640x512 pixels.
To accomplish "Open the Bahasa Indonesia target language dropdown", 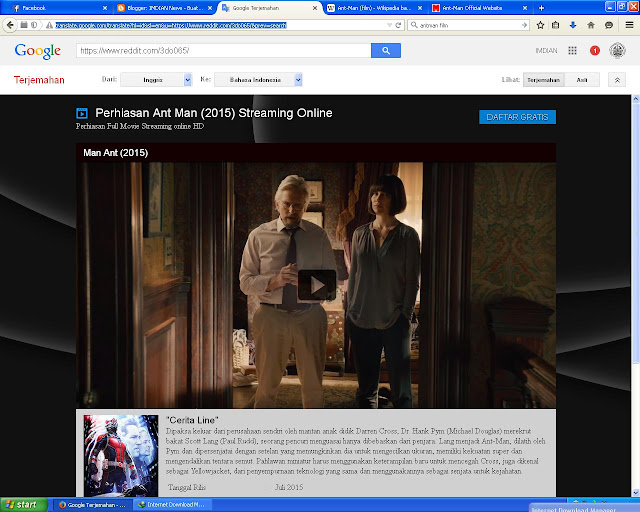I will tap(259, 79).
